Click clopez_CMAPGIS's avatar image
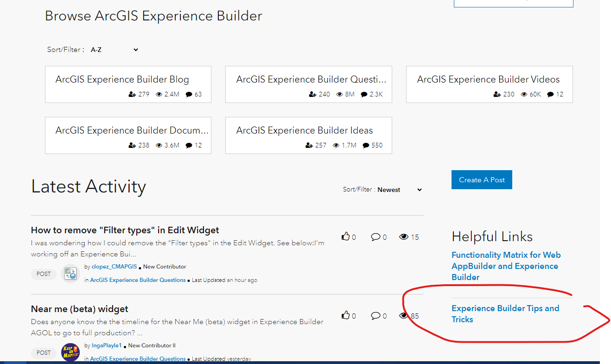 tap(70, 273)
